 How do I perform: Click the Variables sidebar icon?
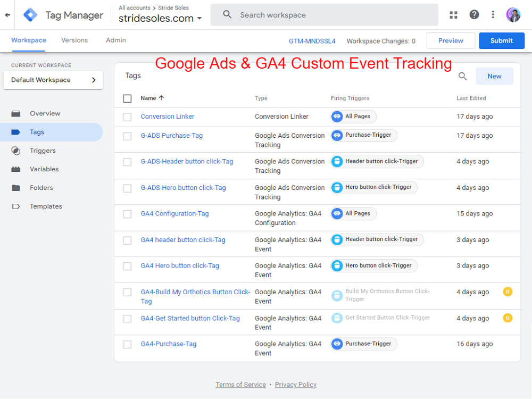15,169
